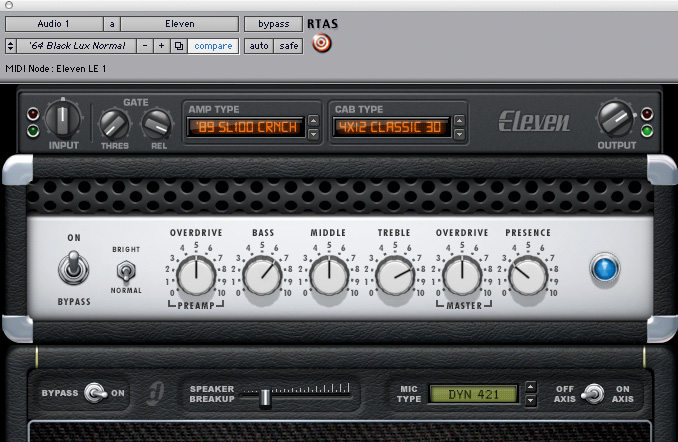The image size is (678, 442).
Task: Toggle the safe automation button
Action: [288, 46]
